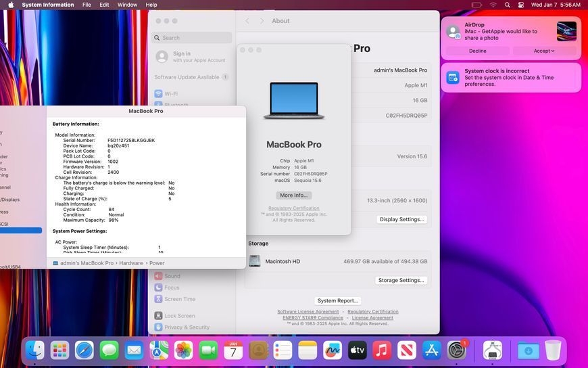Click the System clock is incorrect notification
Viewport: 588px width, 368px height.
pos(511,77)
